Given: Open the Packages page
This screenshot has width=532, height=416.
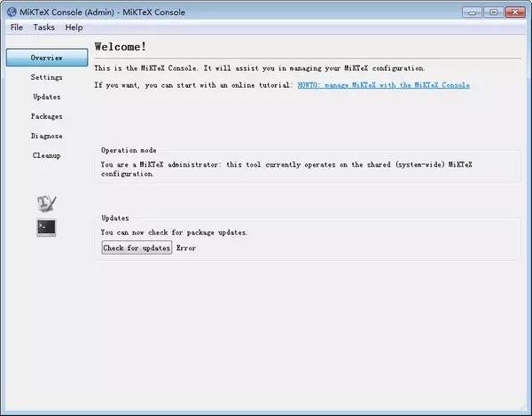Looking at the screenshot, I should (x=47, y=116).
